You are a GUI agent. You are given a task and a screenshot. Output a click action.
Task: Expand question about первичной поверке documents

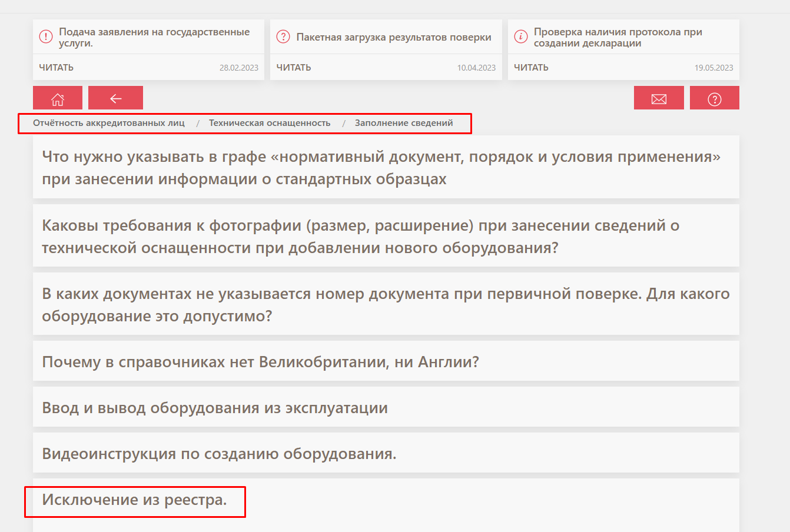pyautogui.click(x=386, y=304)
